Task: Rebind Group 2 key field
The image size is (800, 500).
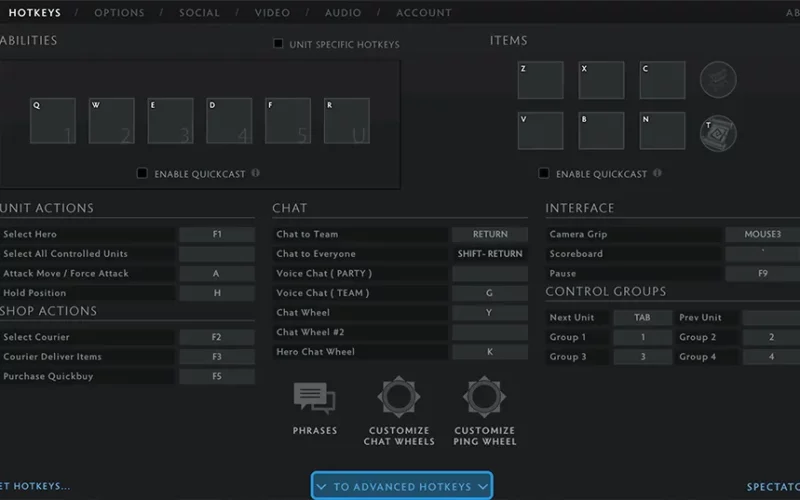Action: click(771, 337)
